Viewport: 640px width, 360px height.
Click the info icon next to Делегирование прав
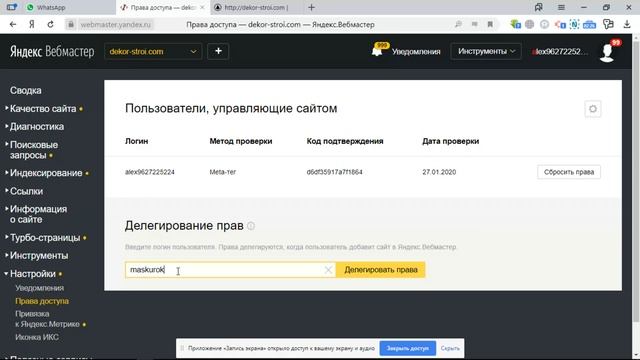pyautogui.click(x=251, y=226)
